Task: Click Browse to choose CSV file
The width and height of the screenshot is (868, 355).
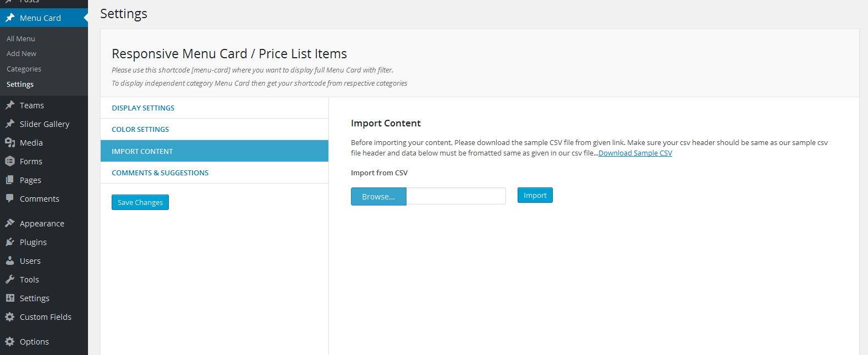Action: click(378, 197)
